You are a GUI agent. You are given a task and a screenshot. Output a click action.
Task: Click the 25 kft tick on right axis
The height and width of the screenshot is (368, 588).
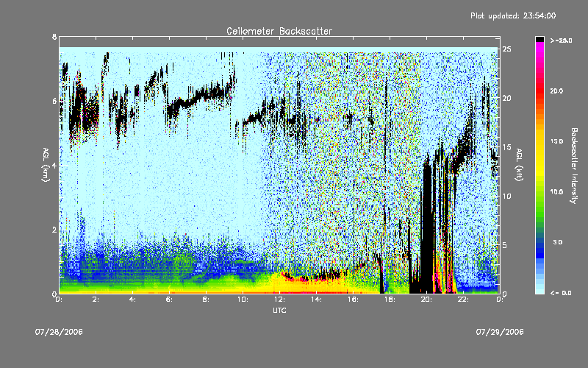pos(506,49)
